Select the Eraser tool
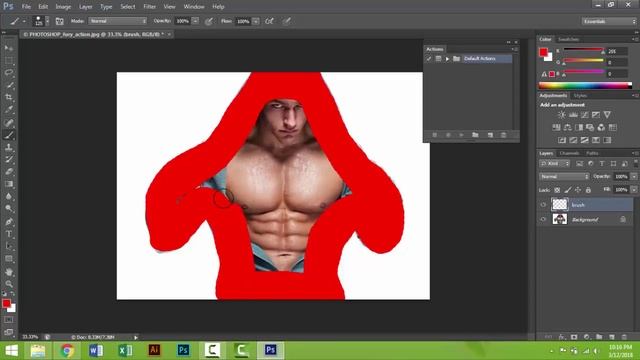The width and height of the screenshot is (640, 360). click(9, 172)
